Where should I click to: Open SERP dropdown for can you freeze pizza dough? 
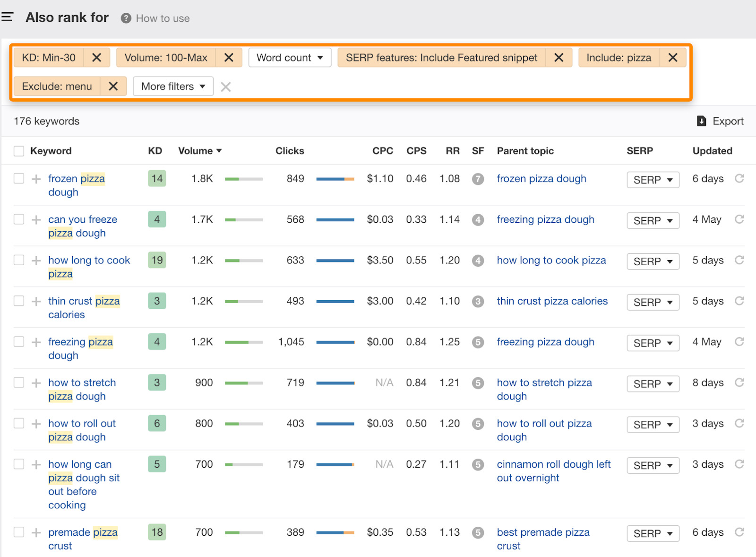point(653,221)
